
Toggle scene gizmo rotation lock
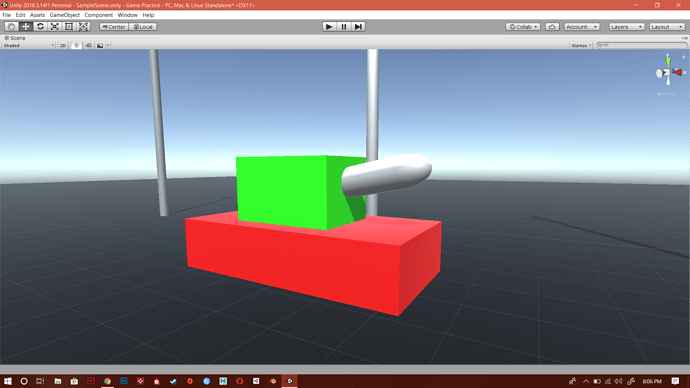pos(683,57)
